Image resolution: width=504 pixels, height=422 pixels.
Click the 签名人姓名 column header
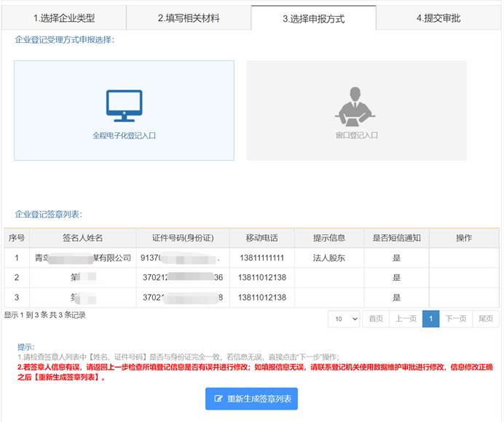point(82,238)
